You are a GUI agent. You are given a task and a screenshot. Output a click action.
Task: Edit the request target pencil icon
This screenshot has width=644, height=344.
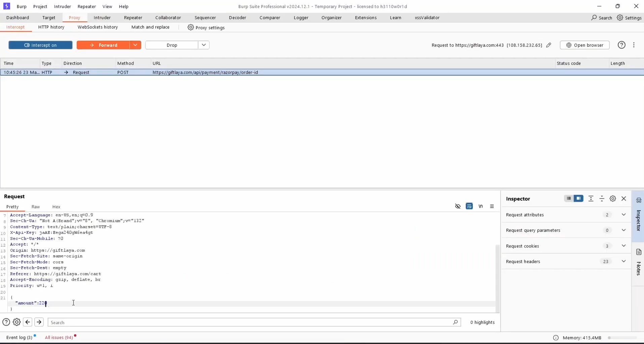tap(548, 45)
